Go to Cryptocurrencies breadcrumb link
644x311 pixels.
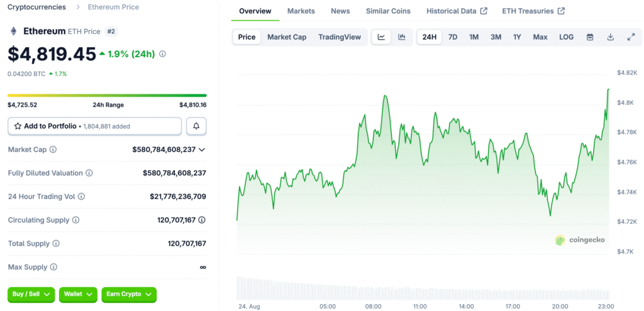point(36,7)
